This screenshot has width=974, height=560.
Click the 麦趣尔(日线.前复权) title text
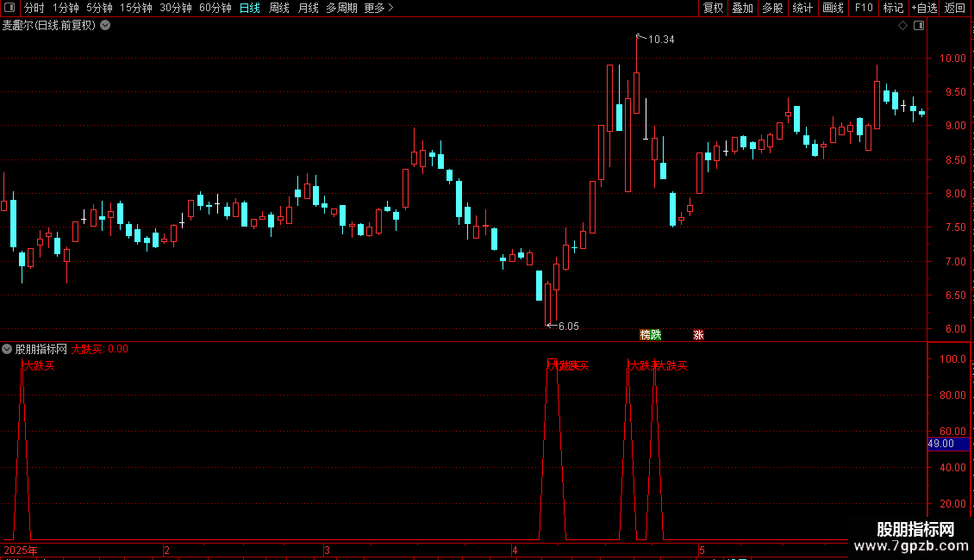(x=49, y=26)
